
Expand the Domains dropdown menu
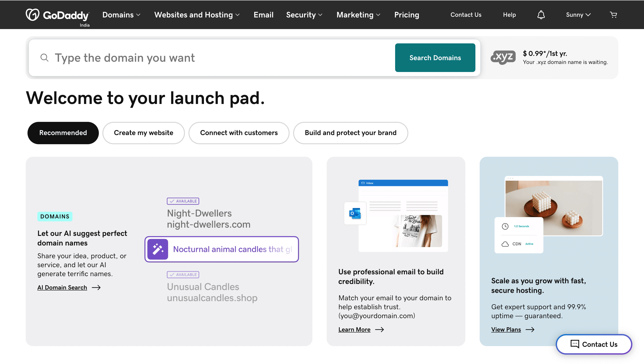coord(121,15)
